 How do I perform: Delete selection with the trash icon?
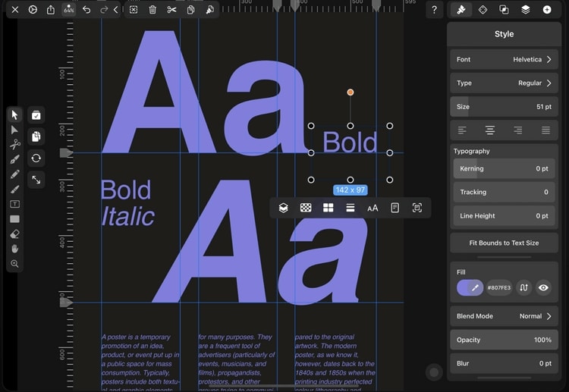152,10
